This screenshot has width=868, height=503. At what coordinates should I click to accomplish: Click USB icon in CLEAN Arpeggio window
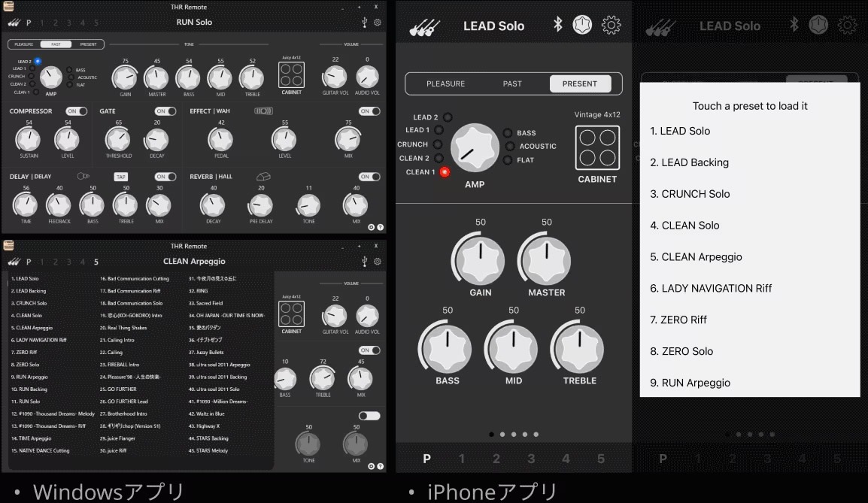[x=364, y=261]
